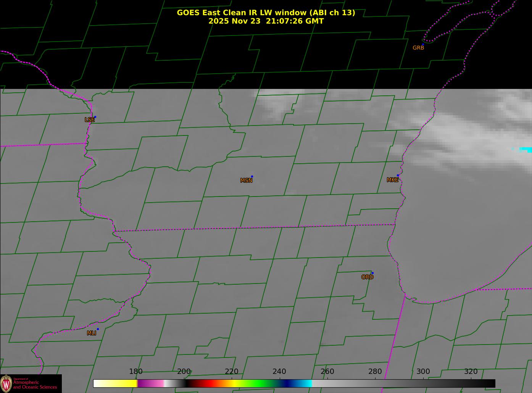Click the cyan cold-pixel patch in clouds

click(x=526, y=150)
